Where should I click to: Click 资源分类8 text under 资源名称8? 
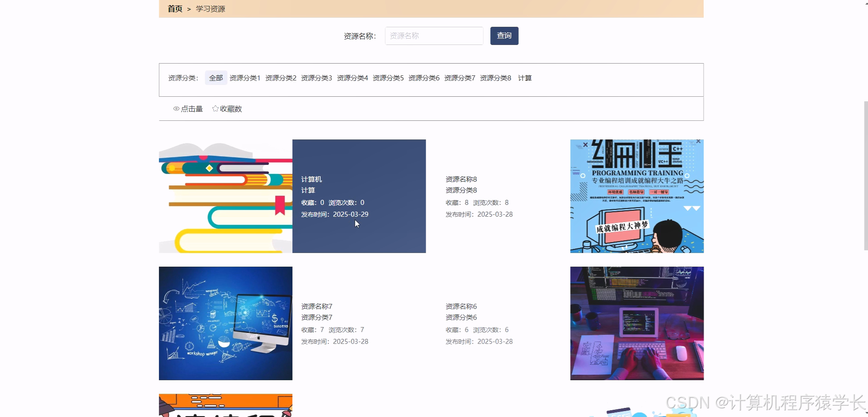(x=461, y=190)
